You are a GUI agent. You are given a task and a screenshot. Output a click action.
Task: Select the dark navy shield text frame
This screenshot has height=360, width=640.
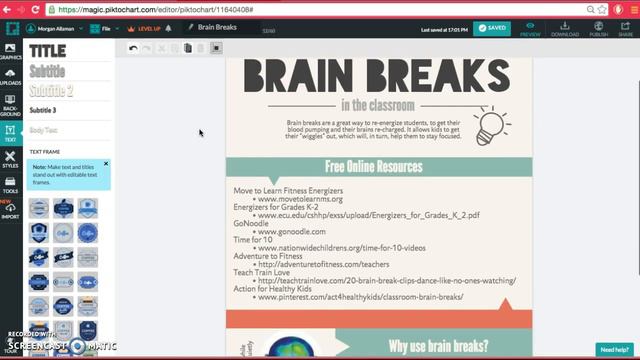(x=39, y=233)
